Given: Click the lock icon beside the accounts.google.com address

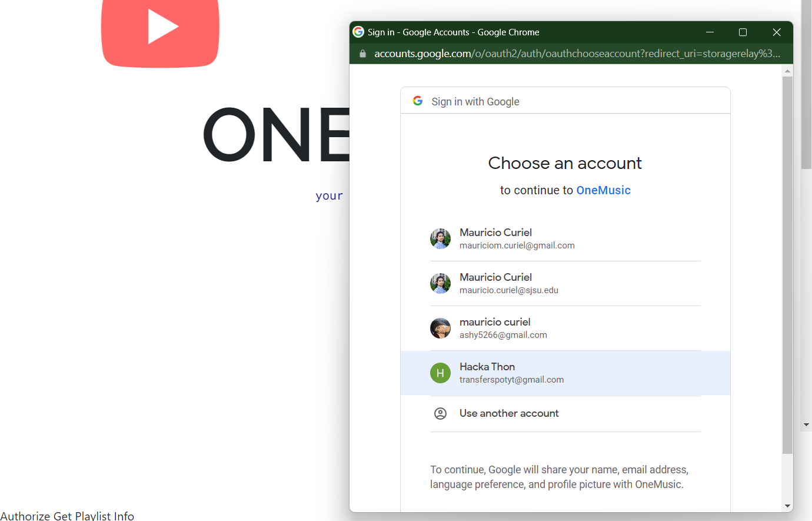Looking at the screenshot, I should click(362, 54).
